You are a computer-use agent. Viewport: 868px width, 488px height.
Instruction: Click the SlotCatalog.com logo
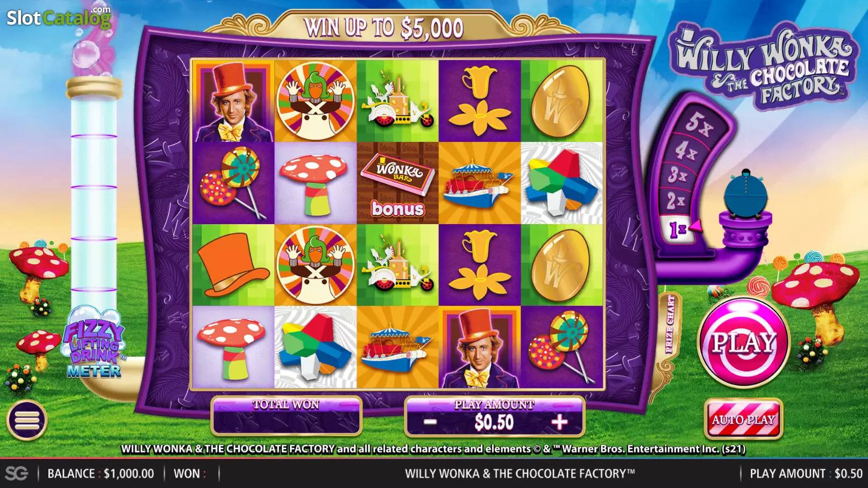pyautogui.click(x=59, y=17)
